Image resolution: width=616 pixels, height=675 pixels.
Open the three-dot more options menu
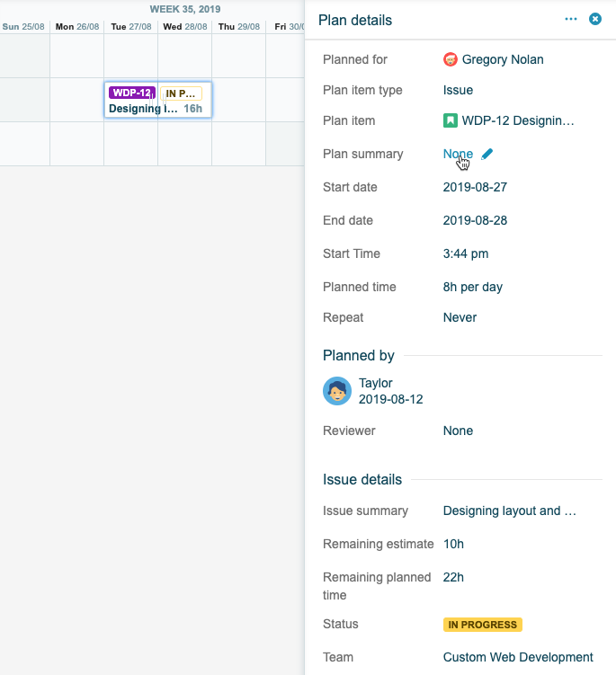[x=571, y=19]
